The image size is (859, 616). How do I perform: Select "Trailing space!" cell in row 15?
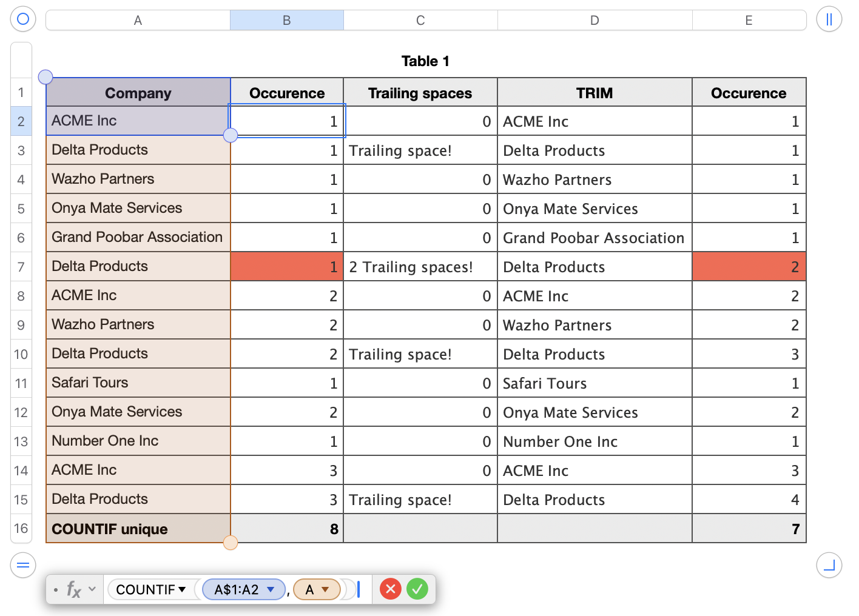pos(420,499)
